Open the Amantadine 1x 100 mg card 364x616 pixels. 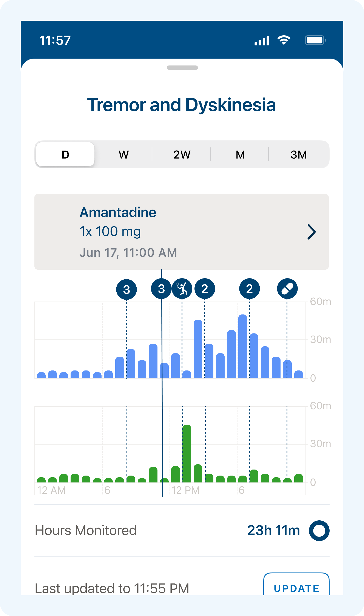pos(172,232)
